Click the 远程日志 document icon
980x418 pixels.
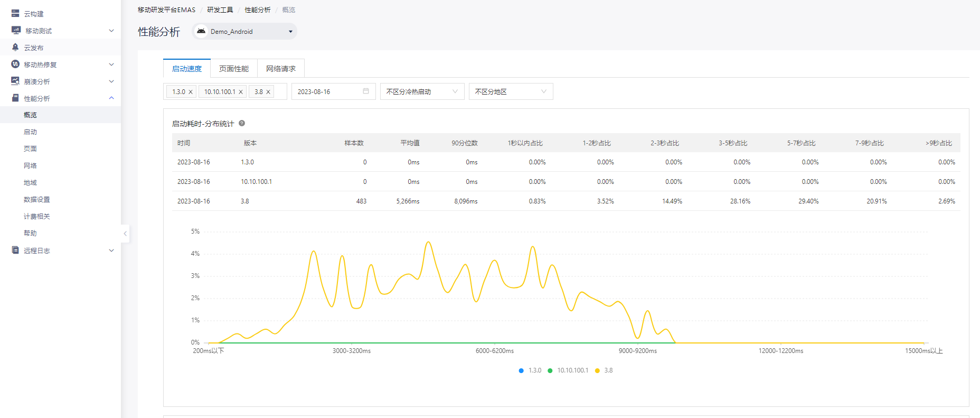click(15, 250)
